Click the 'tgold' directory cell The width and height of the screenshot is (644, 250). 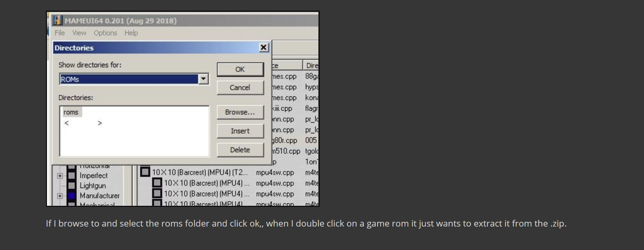click(x=312, y=151)
